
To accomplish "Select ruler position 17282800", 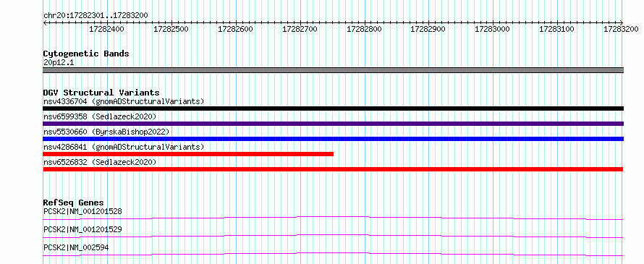I will tap(364, 29).
